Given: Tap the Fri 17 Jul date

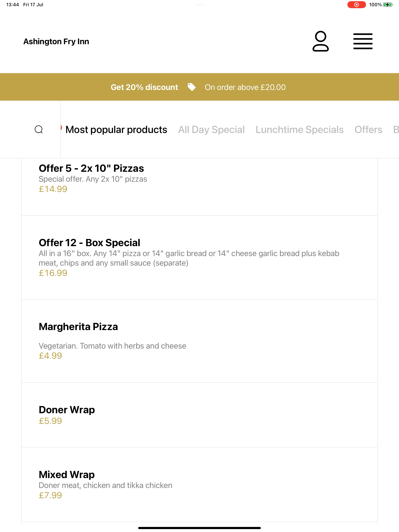Looking at the screenshot, I should (33, 4).
